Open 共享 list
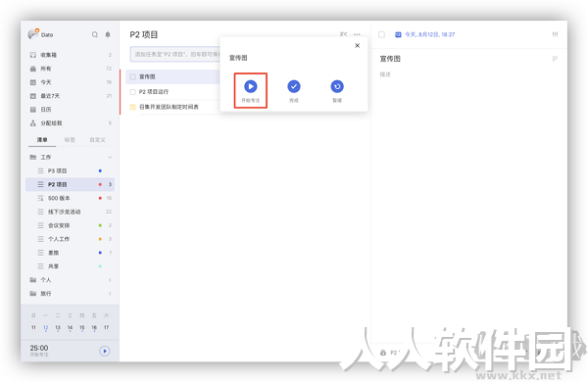This screenshot has height=382, width=588. click(71, 266)
